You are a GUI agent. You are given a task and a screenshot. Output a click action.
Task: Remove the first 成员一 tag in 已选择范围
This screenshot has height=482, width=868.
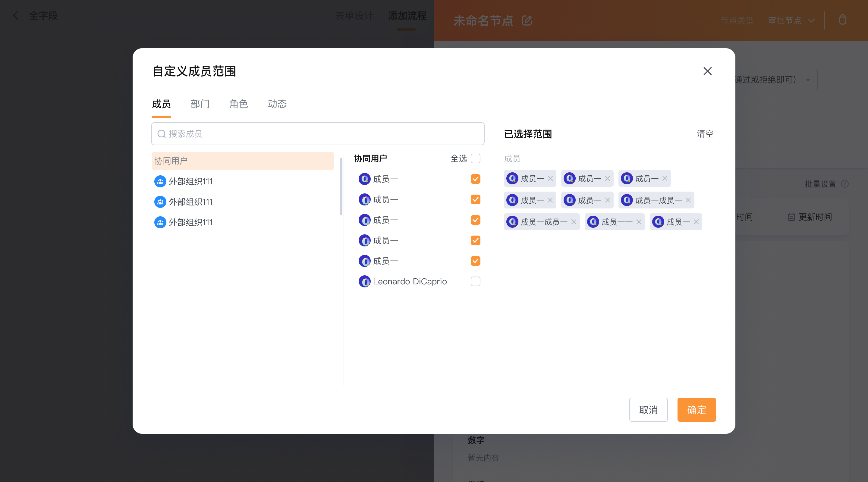point(550,178)
